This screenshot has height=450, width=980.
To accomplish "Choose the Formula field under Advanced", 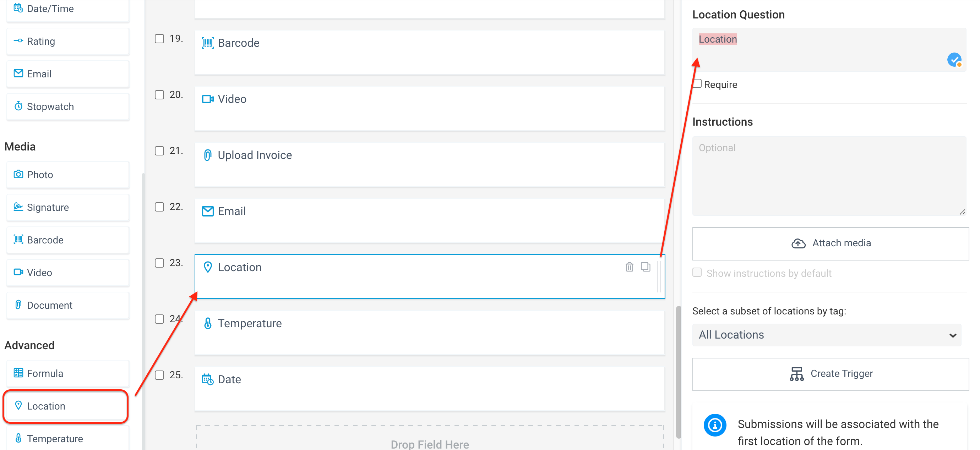I will [x=68, y=373].
